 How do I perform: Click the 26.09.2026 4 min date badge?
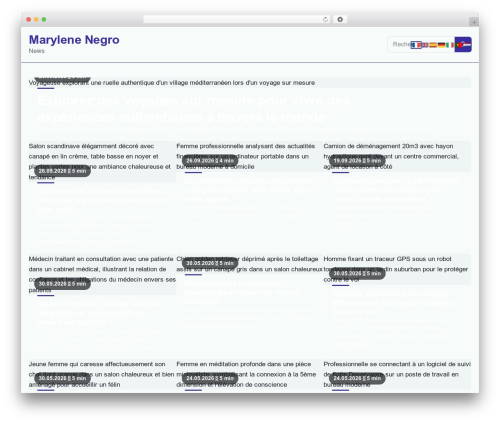click(210, 161)
